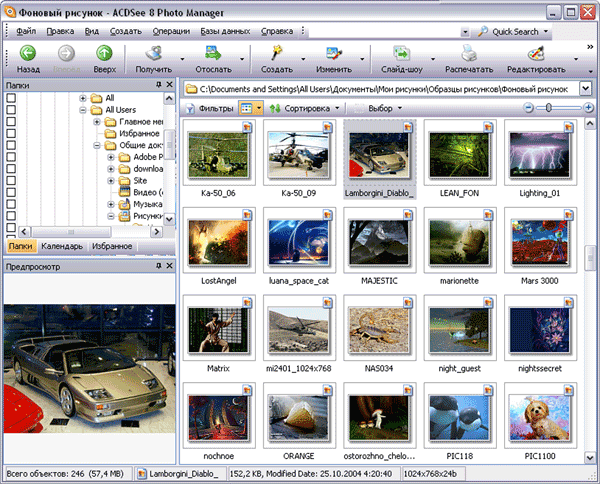Click the Lamborghini preview image

click(x=89, y=369)
